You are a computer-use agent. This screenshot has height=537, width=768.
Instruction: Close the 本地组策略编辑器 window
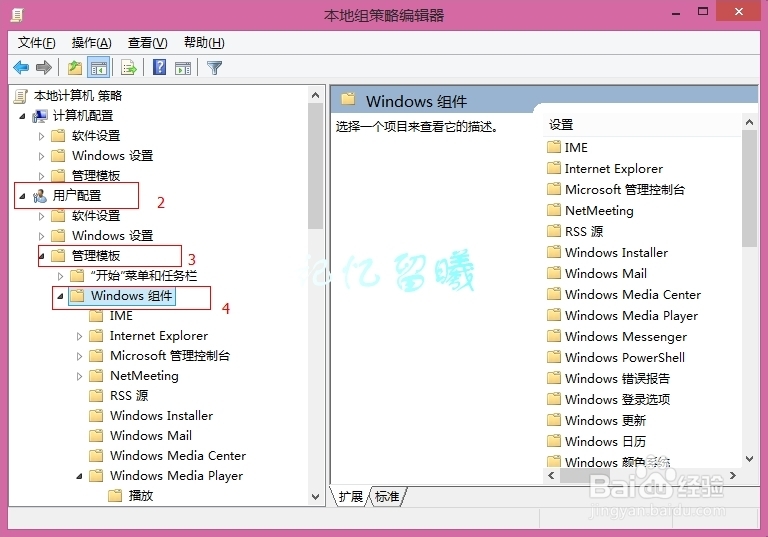coord(738,11)
